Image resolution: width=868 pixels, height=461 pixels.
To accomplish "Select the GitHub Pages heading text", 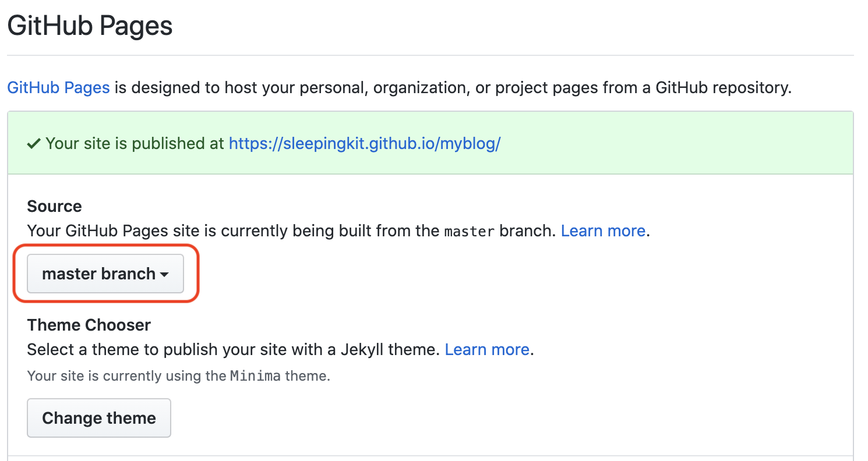I will point(90,26).
